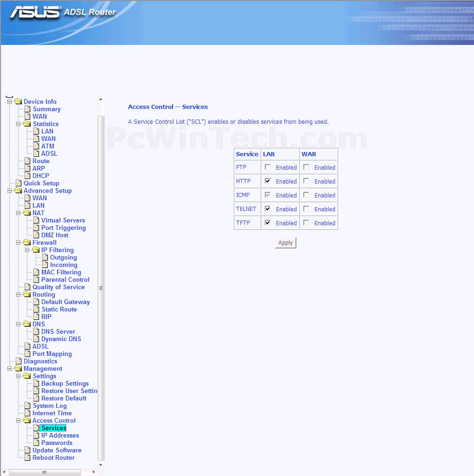
Task: Collapse the Firewall tree node
Action: [18, 242]
